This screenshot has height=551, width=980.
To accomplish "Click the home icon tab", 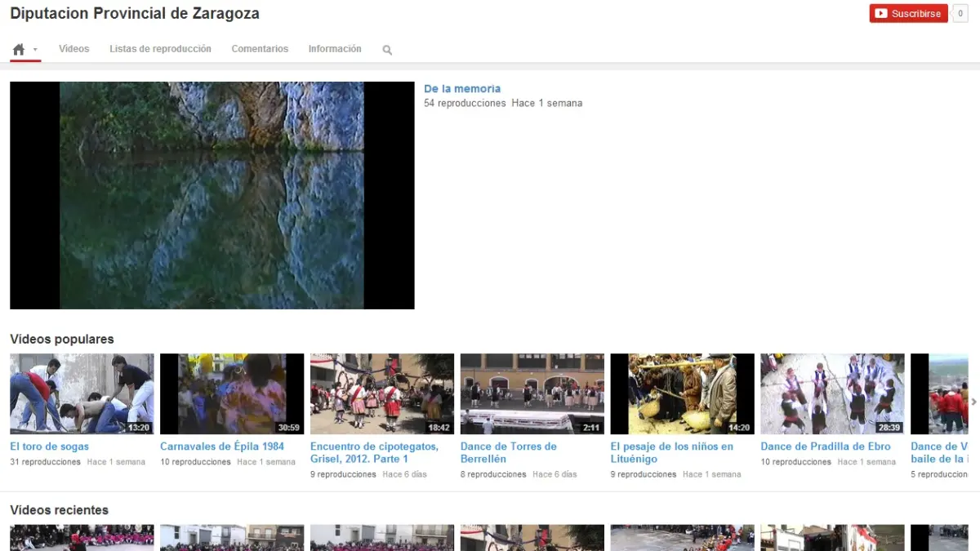I will coord(19,49).
